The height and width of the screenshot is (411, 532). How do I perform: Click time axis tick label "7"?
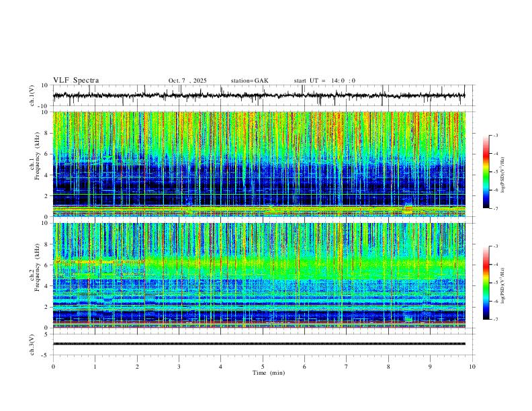coord(347,367)
